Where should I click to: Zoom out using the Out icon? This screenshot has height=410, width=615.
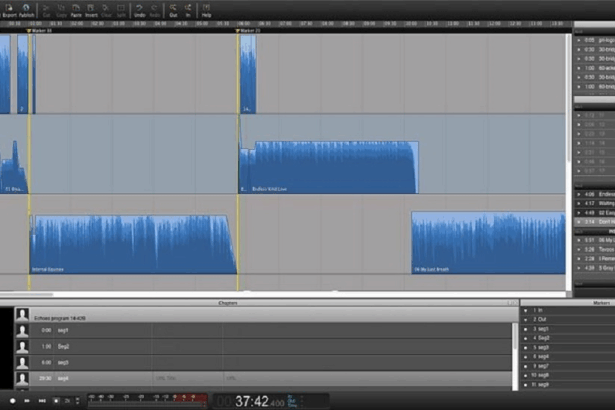173,12
